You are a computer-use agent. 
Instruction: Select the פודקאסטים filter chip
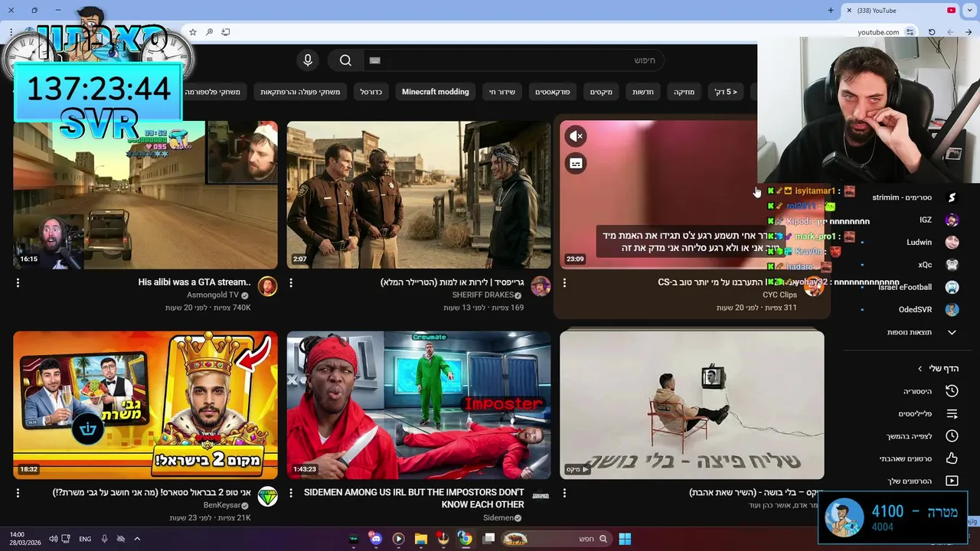pyautogui.click(x=552, y=92)
